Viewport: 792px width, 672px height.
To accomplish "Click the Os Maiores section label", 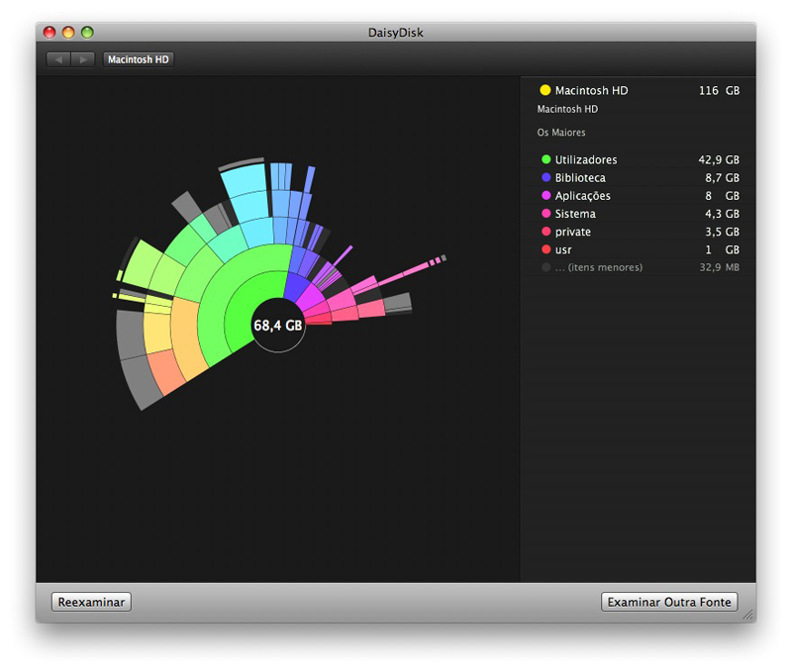I will pos(561,133).
